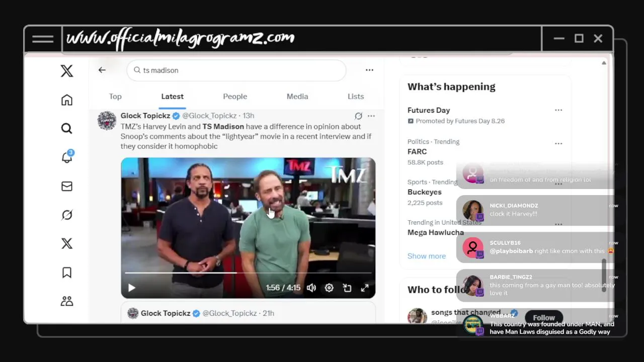The width and height of the screenshot is (644, 362).
Task: Open Glock Topickz profile avatar
Action: (x=107, y=121)
